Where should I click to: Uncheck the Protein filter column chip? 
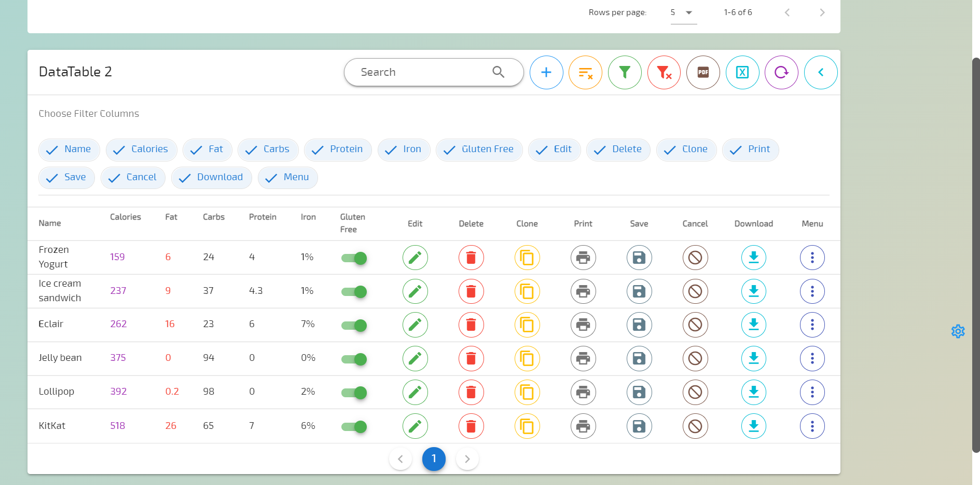pyautogui.click(x=338, y=150)
